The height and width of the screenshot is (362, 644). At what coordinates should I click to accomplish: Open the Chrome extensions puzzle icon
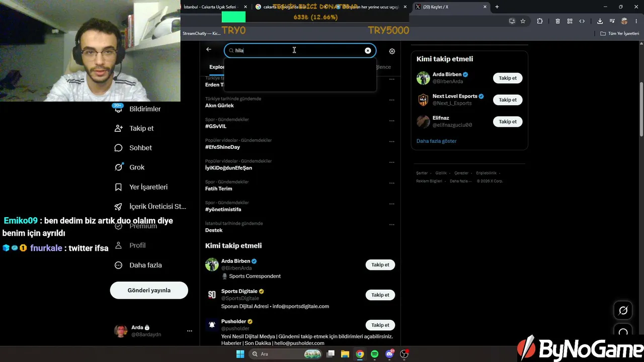point(540,21)
